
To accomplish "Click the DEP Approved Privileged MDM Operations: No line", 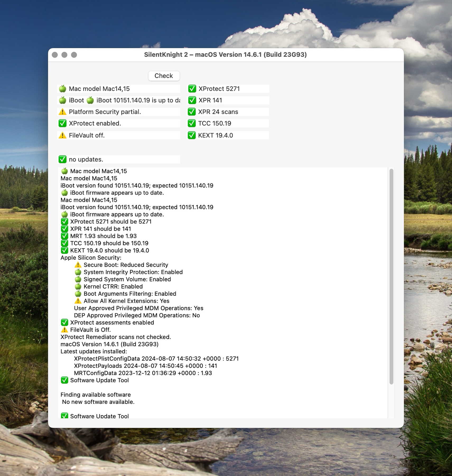I will (x=137, y=315).
